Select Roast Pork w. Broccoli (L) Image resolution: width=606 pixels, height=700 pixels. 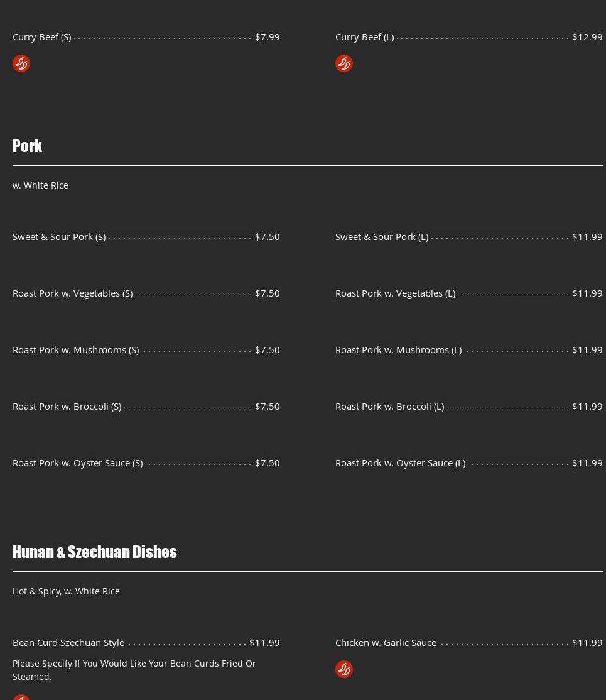(x=390, y=406)
